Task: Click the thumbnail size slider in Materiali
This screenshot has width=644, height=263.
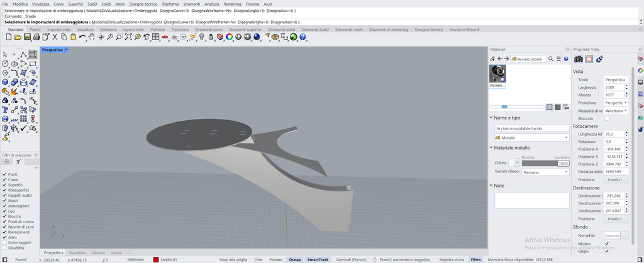Action: pos(517,107)
